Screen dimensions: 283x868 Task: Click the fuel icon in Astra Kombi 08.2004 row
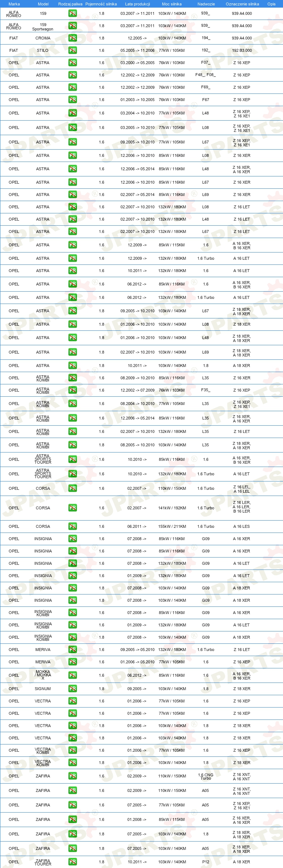coord(72,404)
